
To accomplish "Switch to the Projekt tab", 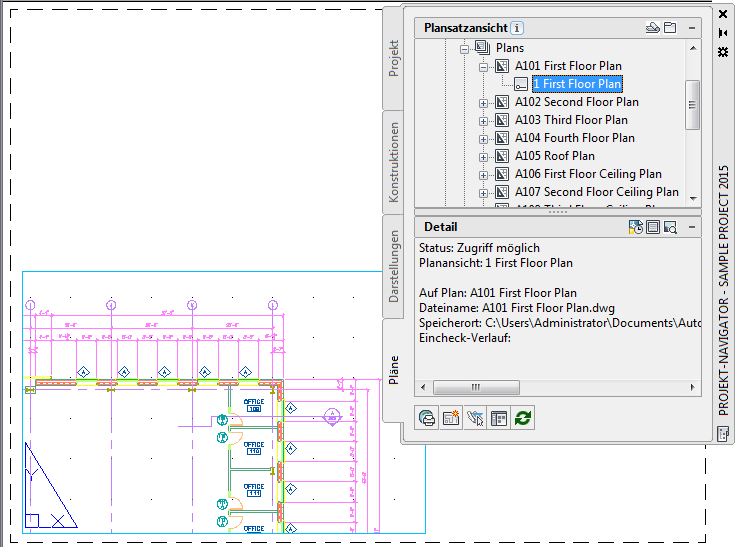I will (394, 59).
